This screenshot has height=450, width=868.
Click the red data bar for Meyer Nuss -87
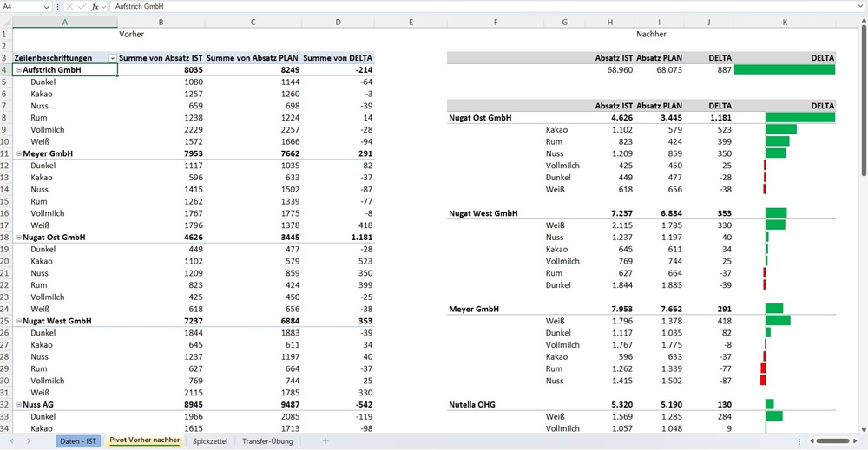click(763, 381)
